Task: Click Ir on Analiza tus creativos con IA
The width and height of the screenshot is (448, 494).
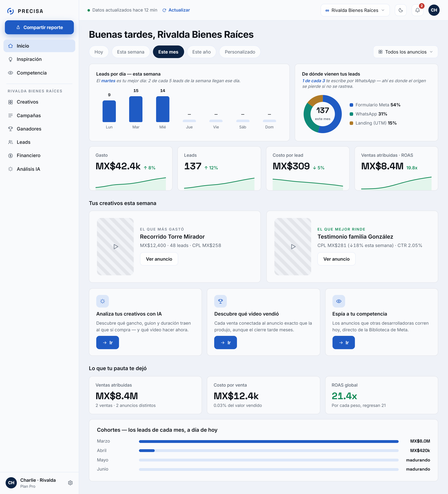Action: tap(108, 343)
